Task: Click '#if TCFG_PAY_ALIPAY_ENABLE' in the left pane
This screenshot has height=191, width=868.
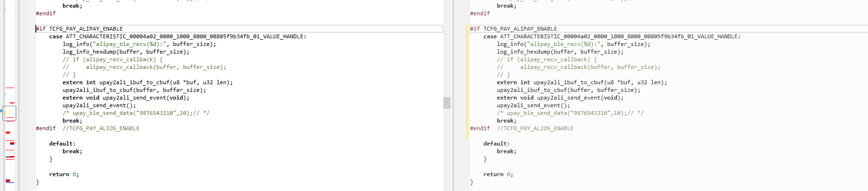Action: click(79, 29)
